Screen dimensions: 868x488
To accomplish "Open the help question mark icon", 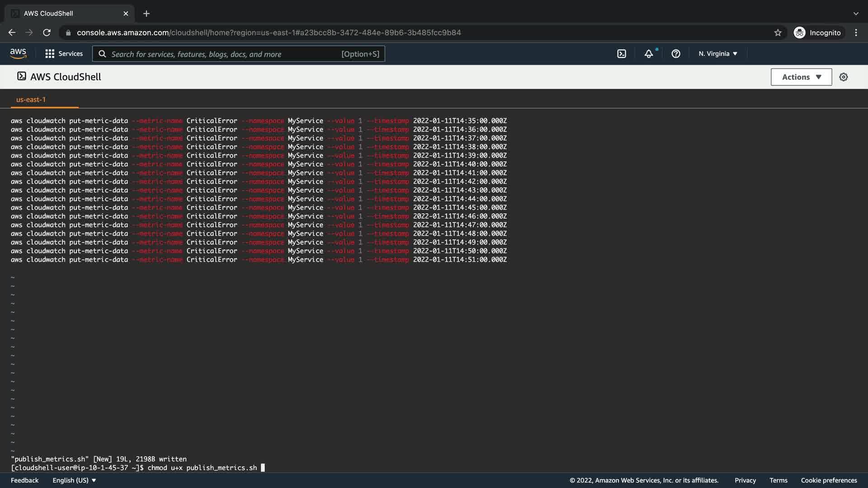I will pos(676,54).
